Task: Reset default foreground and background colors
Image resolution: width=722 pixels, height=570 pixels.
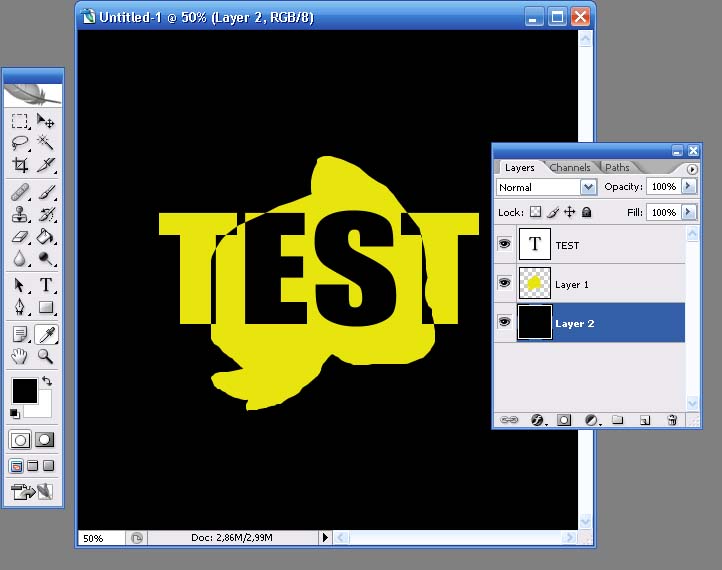Action: (x=15, y=414)
